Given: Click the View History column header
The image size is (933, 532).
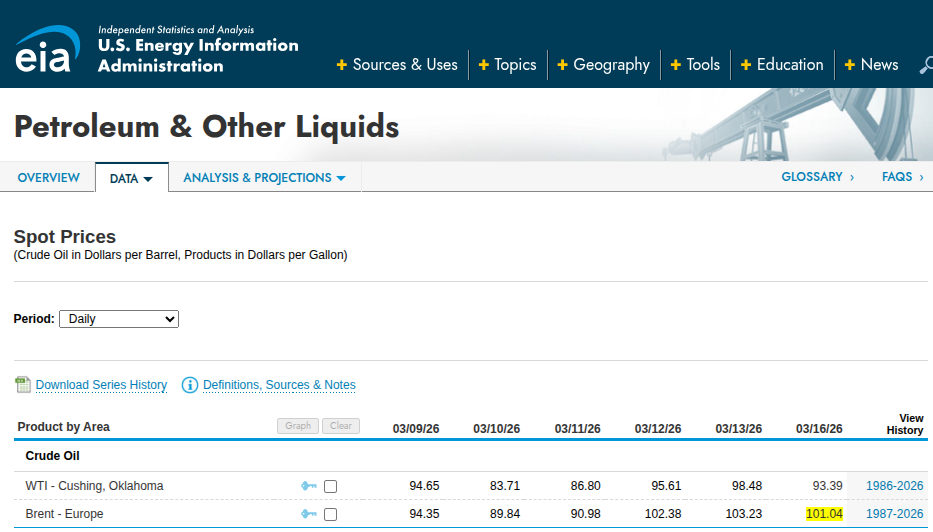Looking at the screenshot, I should click(905, 424).
